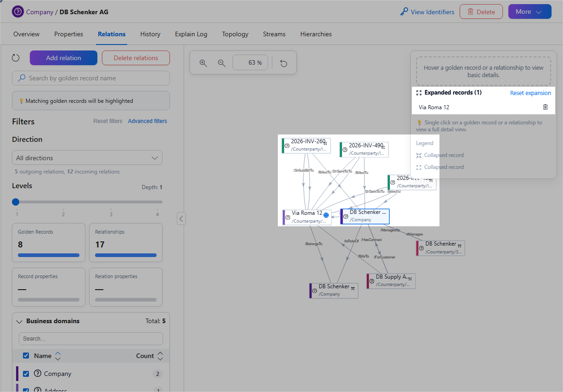The height and width of the screenshot is (392, 563).
Task: Click the collapse icon on DB Supply node
Action: click(x=410, y=279)
